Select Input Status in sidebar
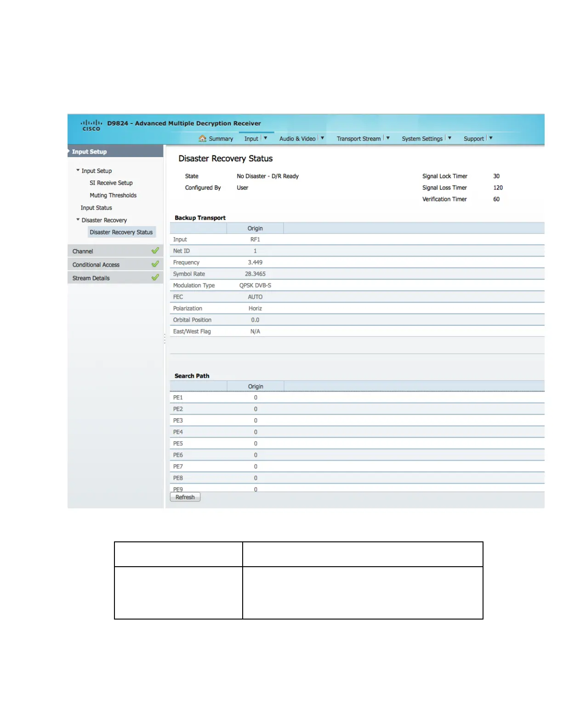 pos(96,208)
